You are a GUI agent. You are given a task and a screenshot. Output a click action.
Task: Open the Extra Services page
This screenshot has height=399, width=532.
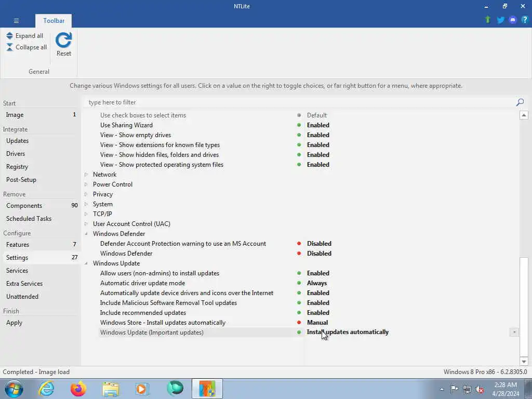click(41, 284)
